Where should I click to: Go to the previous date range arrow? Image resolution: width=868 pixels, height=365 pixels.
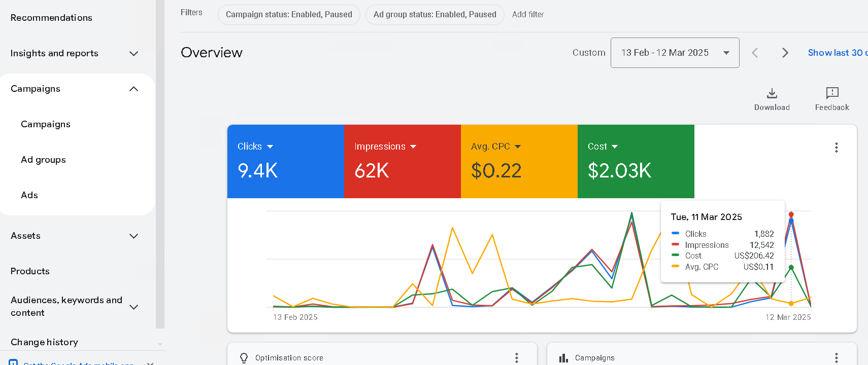(x=755, y=53)
